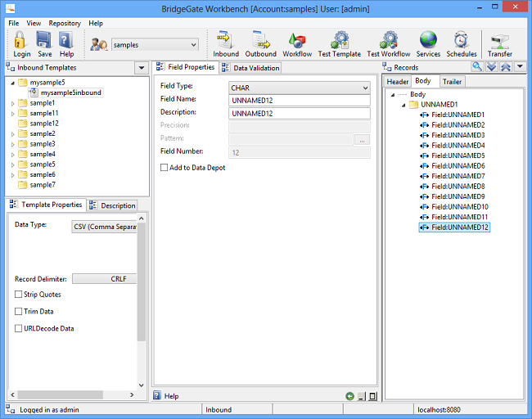
Task: Launch the Test Workflow tool
Action: pyautogui.click(x=389, y=40)
